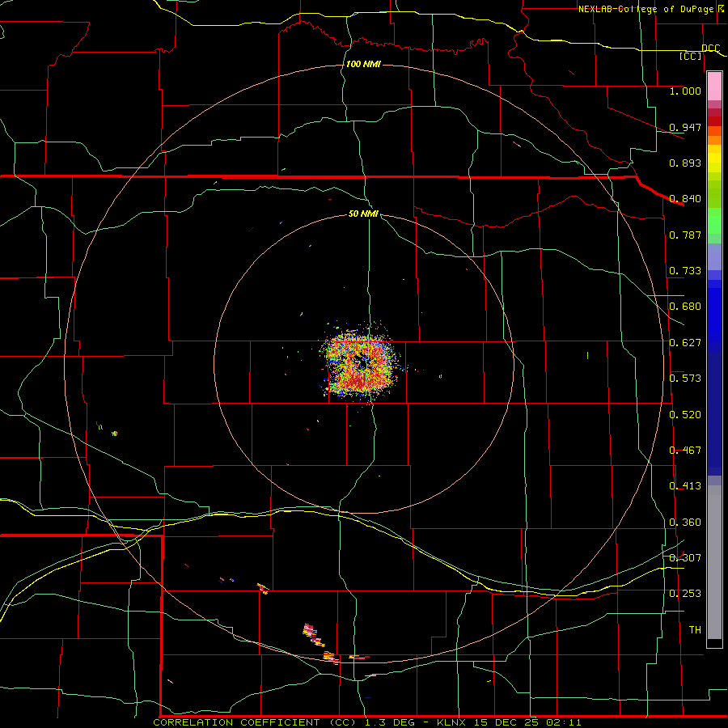The height and width of the screenshot is (728, 728).
Task: Click the "15 DEC 25 02:11" timestamp
Action: 526,722
